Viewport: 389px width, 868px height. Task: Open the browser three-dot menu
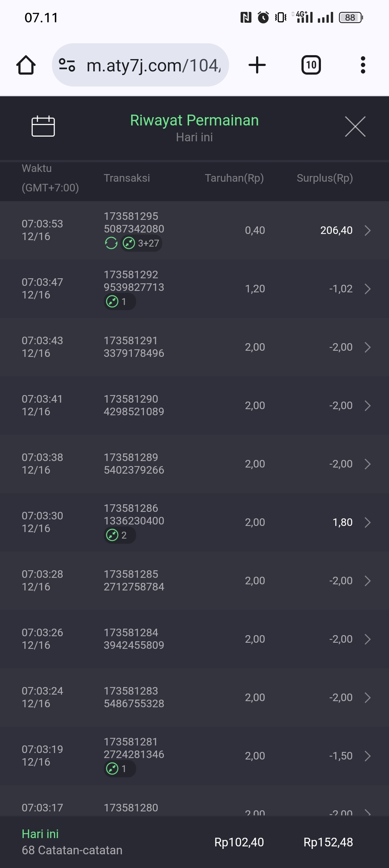pos(363,65)
